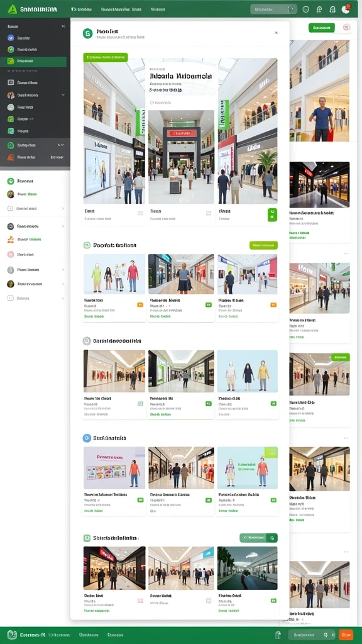Viewport: 362px width, 644px height.
Task: Click the green button at top right
Action: (x=321, y=28)
